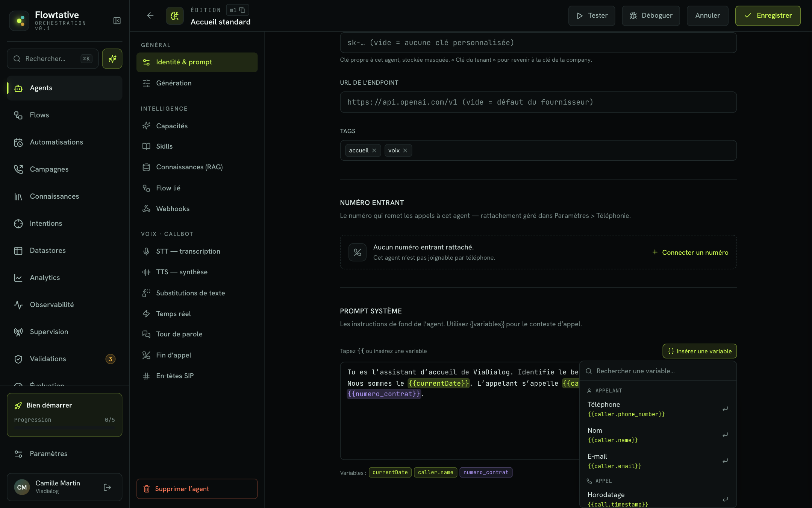Click the sidebar Rechercher search box
The width and height of the screenshot is (812, 508).
click(53, 59)
